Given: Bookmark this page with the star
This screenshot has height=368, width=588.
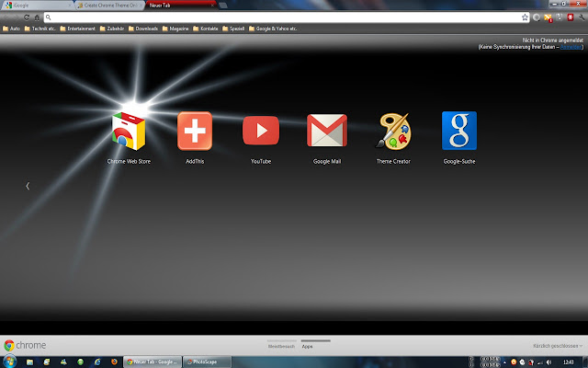Looking at the screenshot, I should coord(525,17).
